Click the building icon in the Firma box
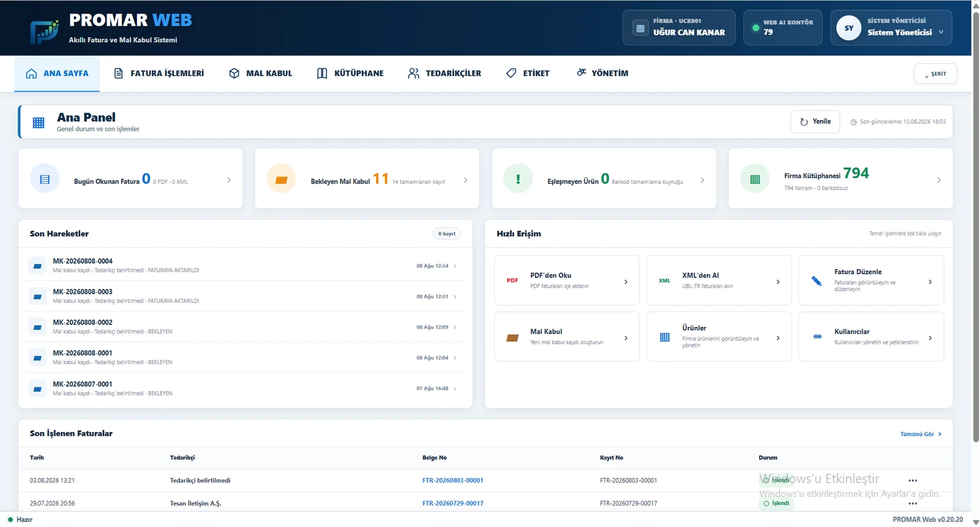Image resolution: width=980 pixels, height=527 pixels. 640,28
